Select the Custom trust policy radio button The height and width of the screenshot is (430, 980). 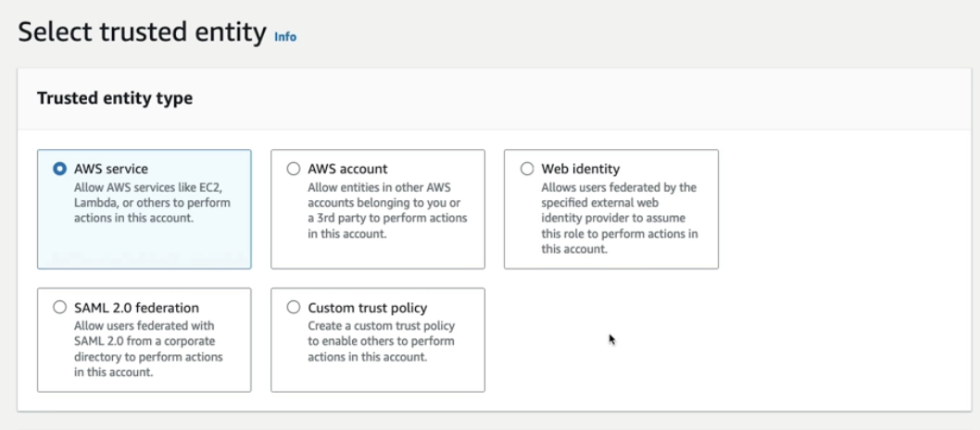point(294,307)
